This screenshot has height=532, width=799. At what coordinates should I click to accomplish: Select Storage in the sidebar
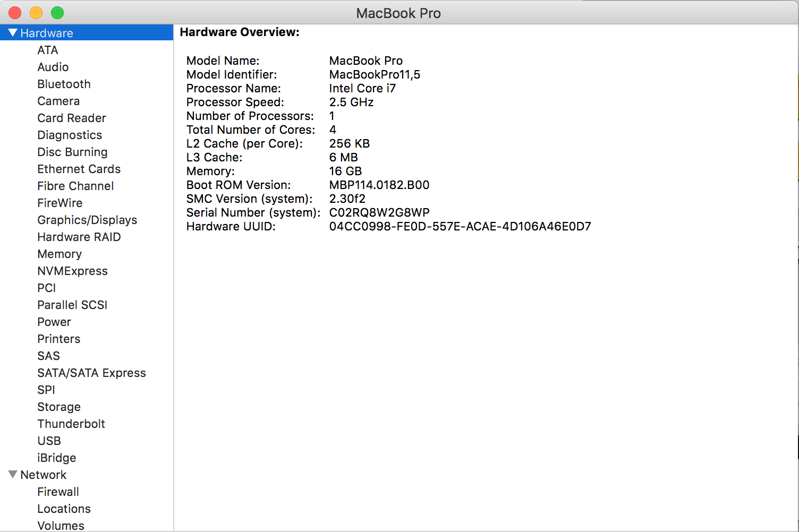59,407
